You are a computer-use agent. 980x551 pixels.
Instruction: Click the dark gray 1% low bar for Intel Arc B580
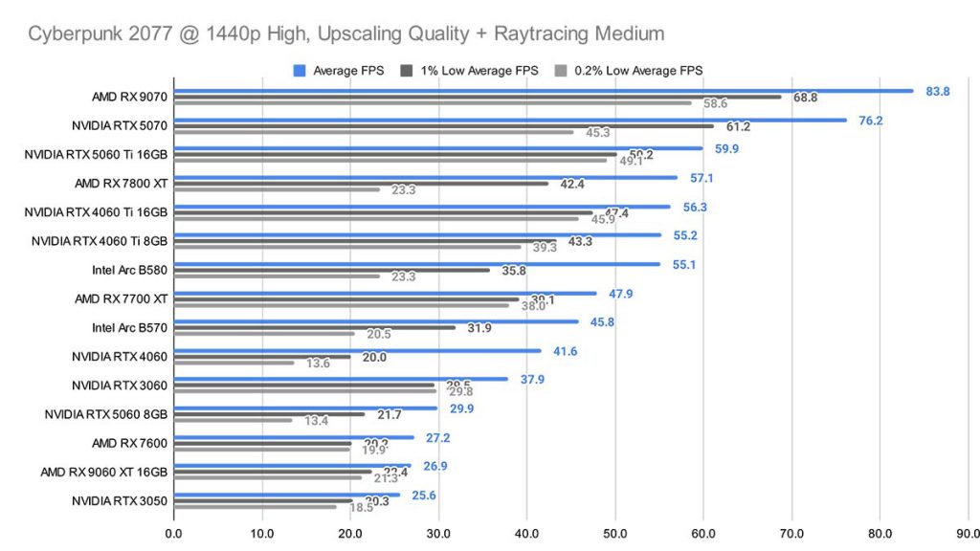[x=332, y=270]
